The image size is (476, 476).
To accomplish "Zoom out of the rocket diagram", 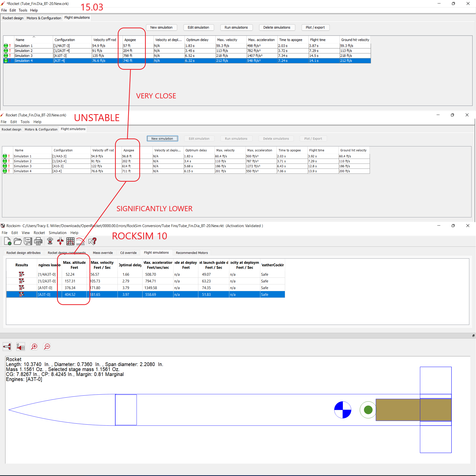I will (x=47, y=346).
